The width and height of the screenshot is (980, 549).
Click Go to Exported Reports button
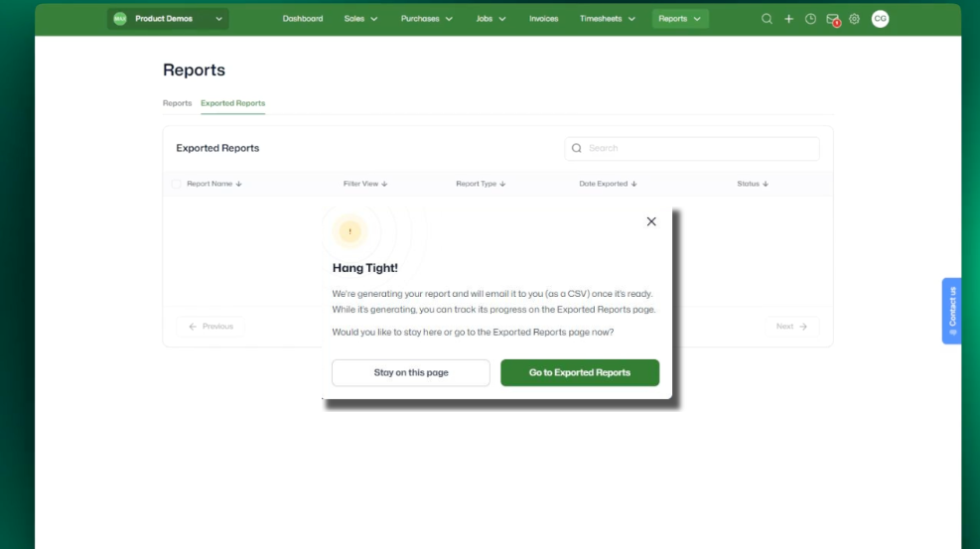580,372
